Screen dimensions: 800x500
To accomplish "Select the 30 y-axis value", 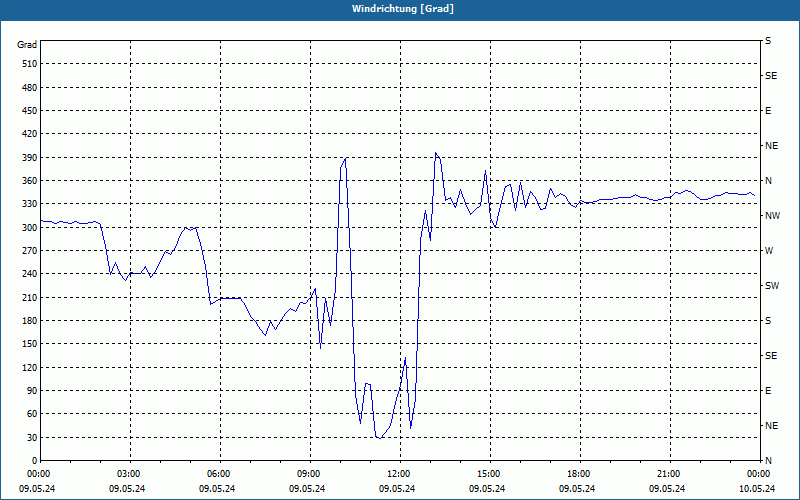I will 31,437.
